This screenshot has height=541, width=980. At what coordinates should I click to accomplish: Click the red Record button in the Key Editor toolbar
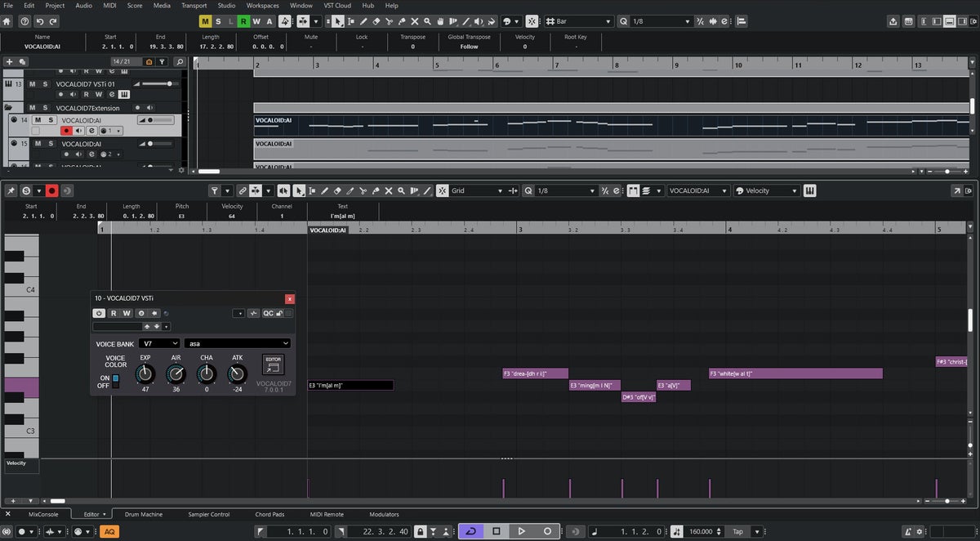[x=51, y=190]
